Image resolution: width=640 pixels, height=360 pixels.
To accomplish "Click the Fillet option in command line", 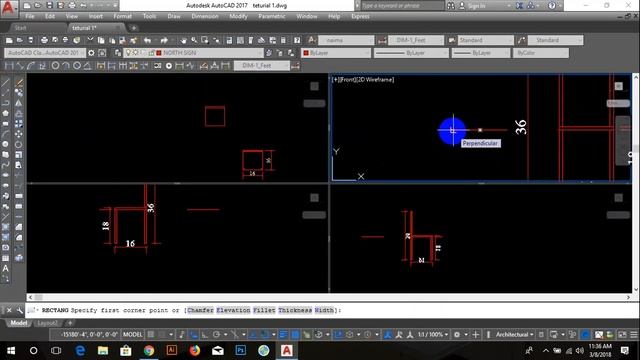I will click(264, 310).
